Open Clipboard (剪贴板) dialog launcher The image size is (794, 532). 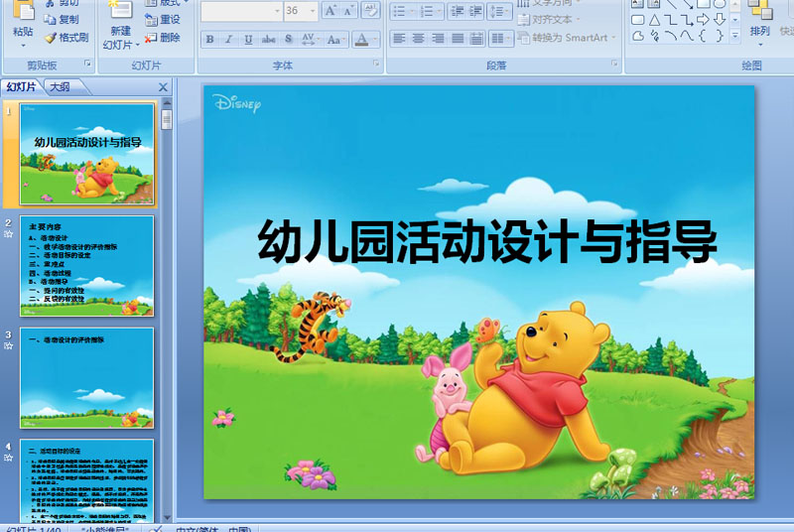[x=87, y=64]
